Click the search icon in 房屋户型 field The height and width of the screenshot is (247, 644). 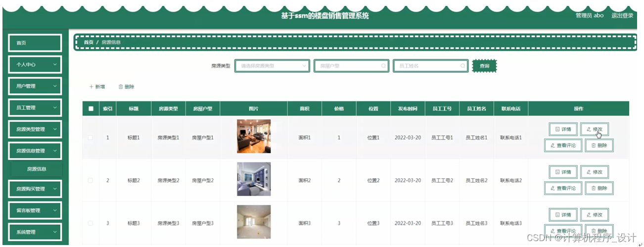(x=383, y=66)
